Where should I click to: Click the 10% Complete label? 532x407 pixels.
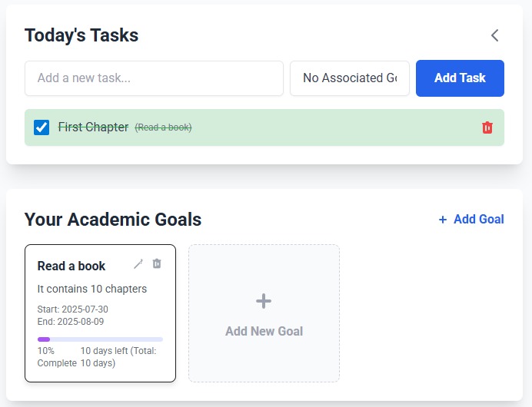tap(57, 357)
